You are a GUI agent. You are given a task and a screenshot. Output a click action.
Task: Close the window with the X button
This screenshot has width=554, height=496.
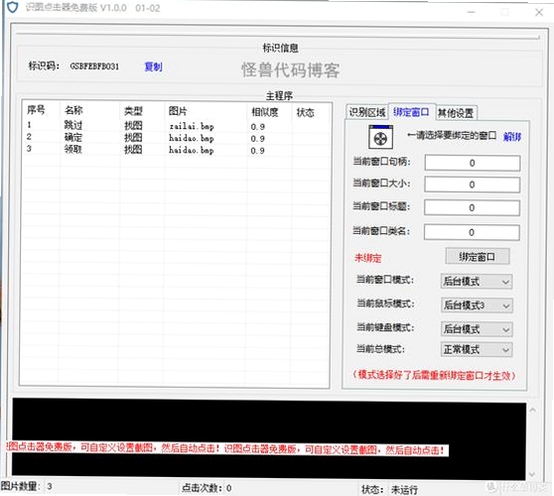tap(539, 12)
